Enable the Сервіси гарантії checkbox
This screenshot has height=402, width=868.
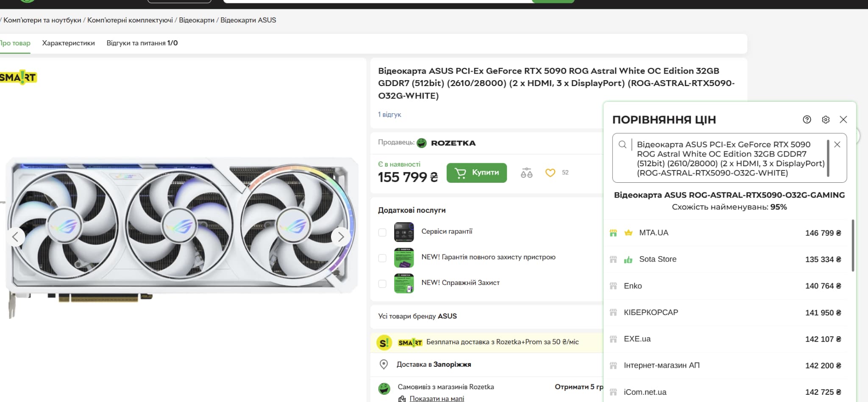click(x=382, y=232)
